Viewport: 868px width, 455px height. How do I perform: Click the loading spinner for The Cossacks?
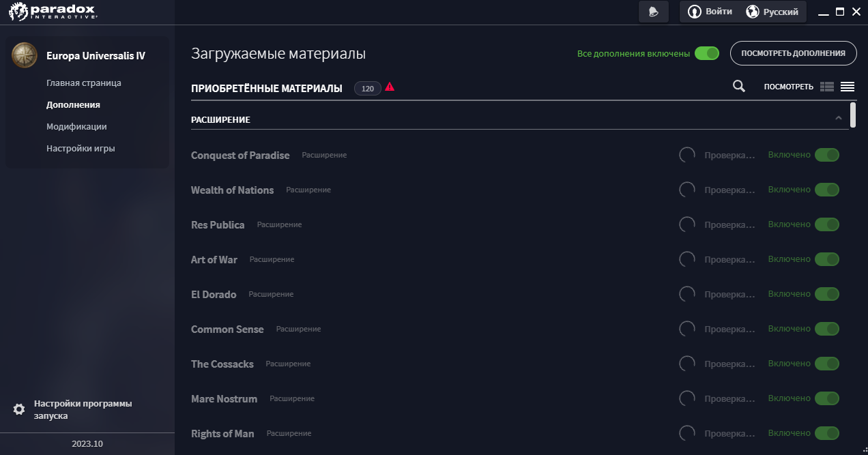click(687, 364)
